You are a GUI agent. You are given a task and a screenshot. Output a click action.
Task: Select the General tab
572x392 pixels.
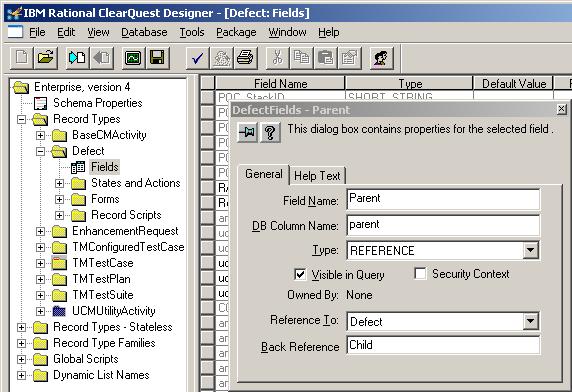[263, 174]
